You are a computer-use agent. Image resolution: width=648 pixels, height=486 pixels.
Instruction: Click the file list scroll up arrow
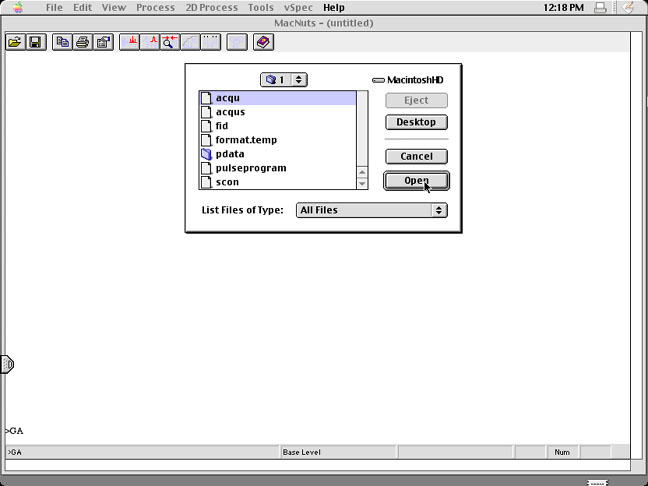click(x=362, y=172)
